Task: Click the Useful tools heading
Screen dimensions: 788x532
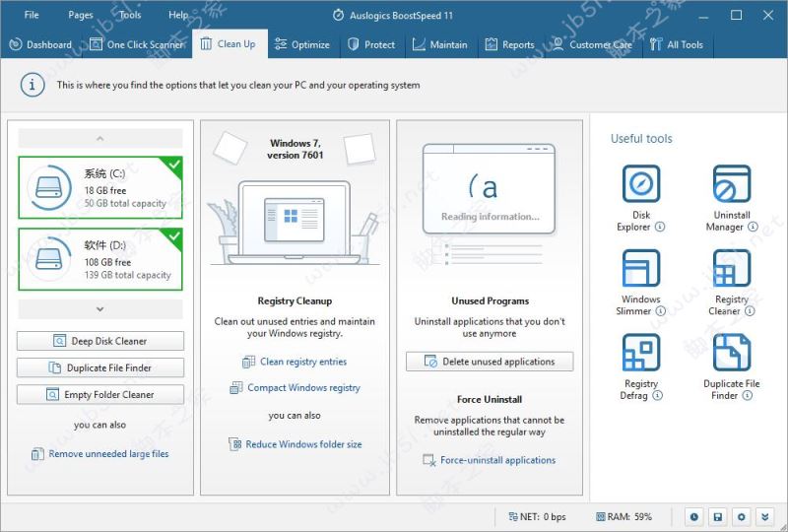Action: (641, 139)
